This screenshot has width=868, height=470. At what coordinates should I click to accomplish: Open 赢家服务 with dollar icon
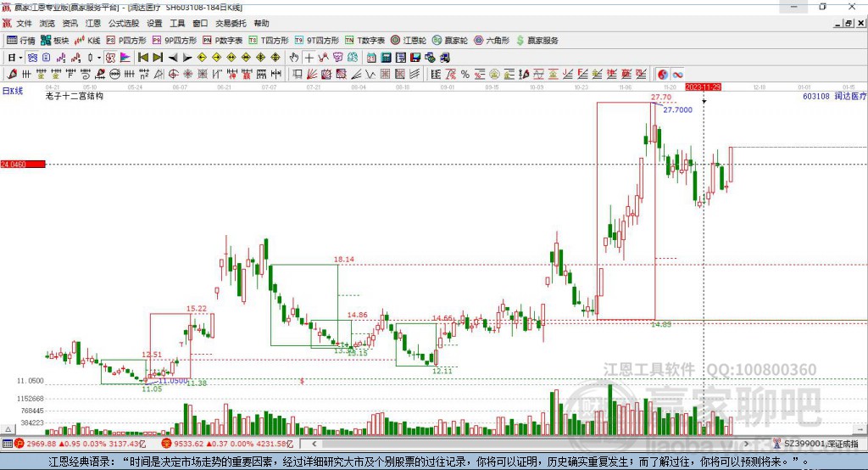tap(537, 41)
